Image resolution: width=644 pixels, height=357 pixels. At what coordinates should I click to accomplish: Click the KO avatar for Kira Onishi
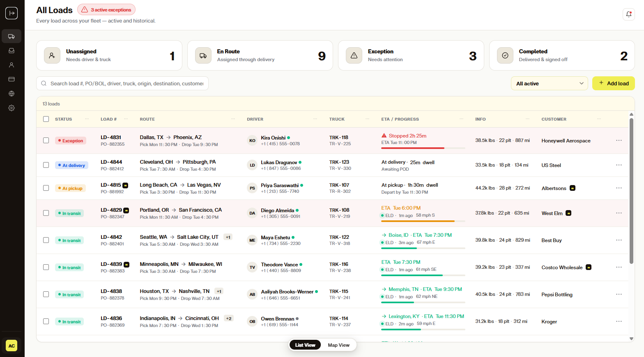pos(252,140)
